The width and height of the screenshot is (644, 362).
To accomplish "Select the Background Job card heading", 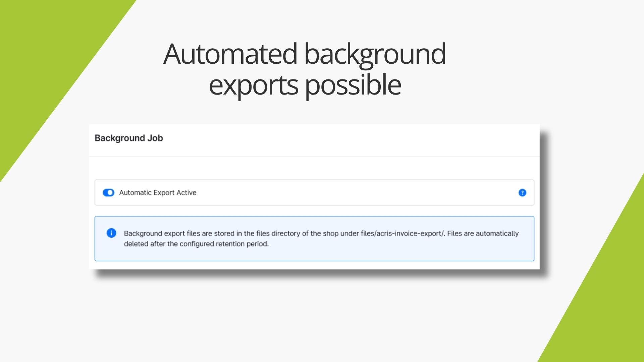I will tap(129, 138).
